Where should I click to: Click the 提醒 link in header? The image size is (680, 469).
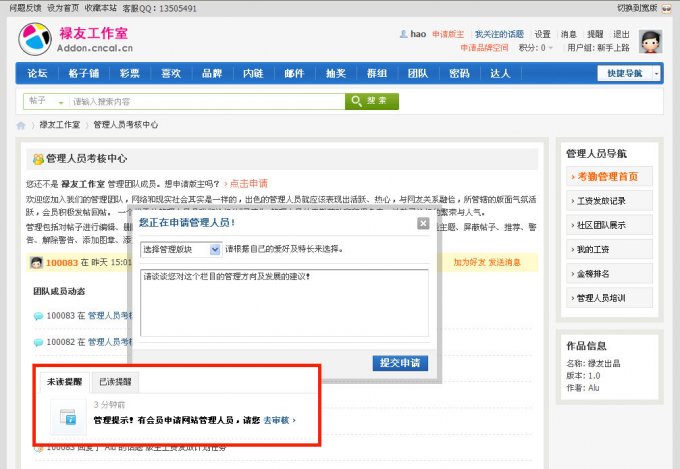click(x=595, y=34)
